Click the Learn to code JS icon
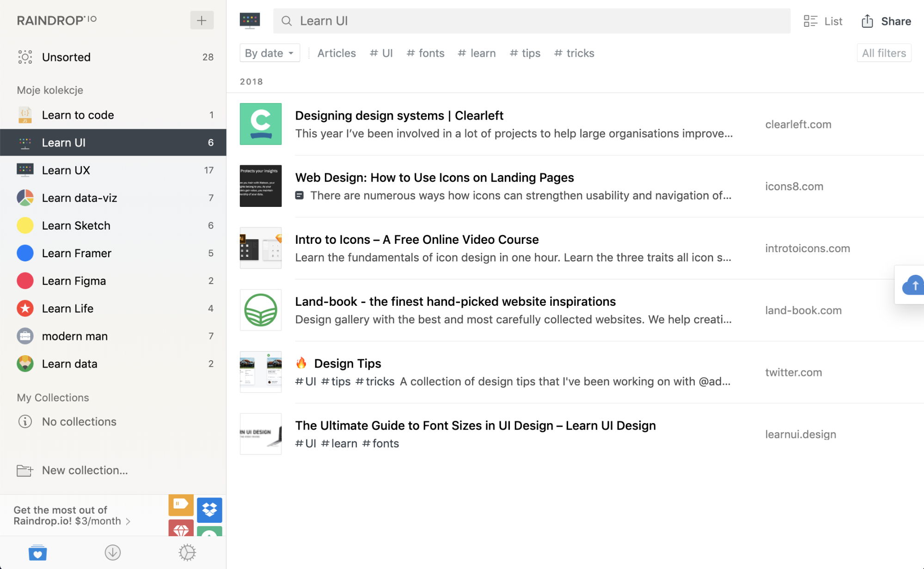 (25, 115)
